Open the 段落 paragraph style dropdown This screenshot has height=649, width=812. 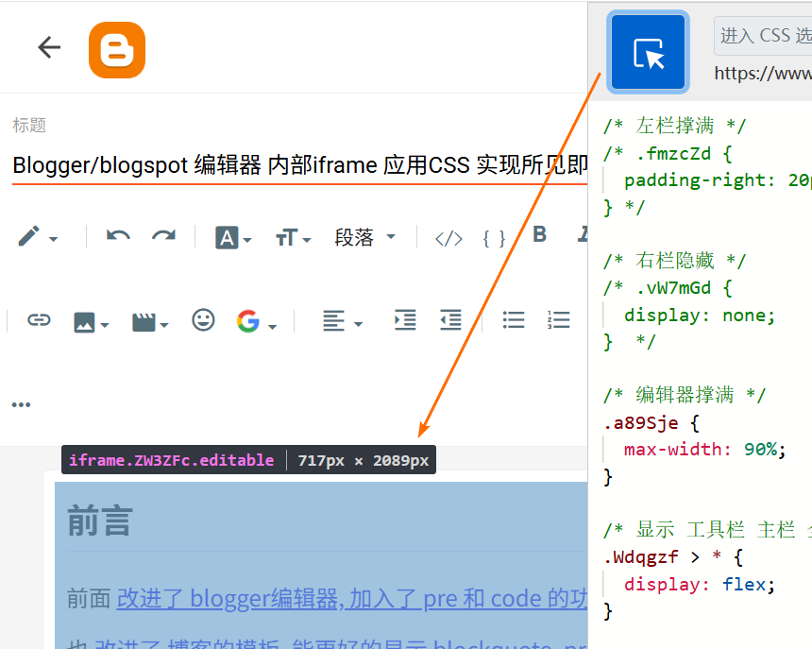pyautogui.click(x=364, y=237)
